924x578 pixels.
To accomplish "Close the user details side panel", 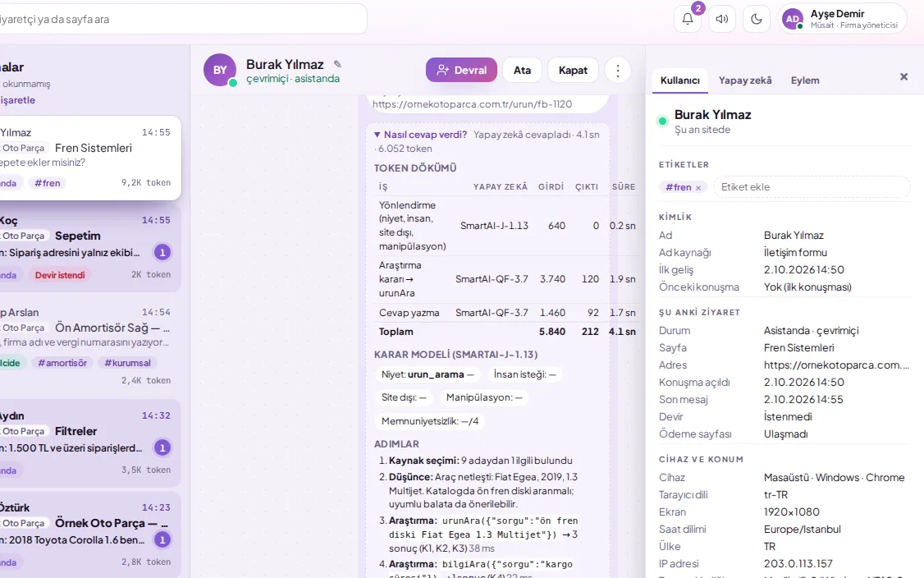I will (904, 76).
